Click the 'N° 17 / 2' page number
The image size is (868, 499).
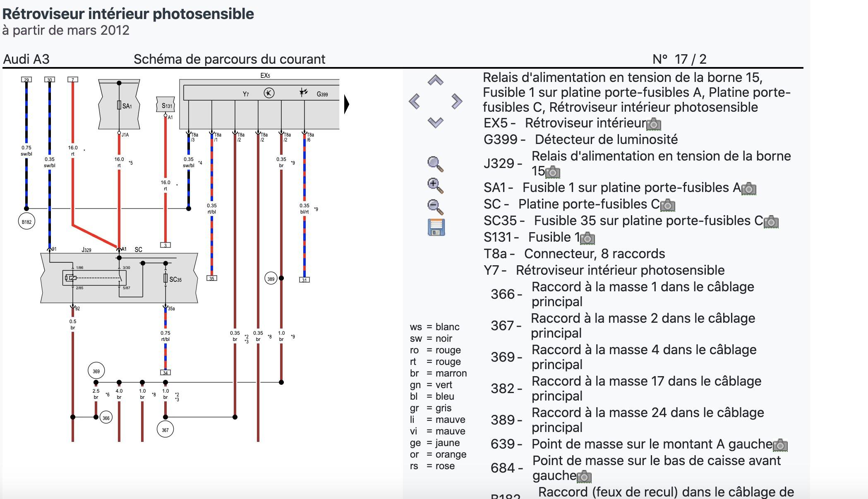pos(679,59)
